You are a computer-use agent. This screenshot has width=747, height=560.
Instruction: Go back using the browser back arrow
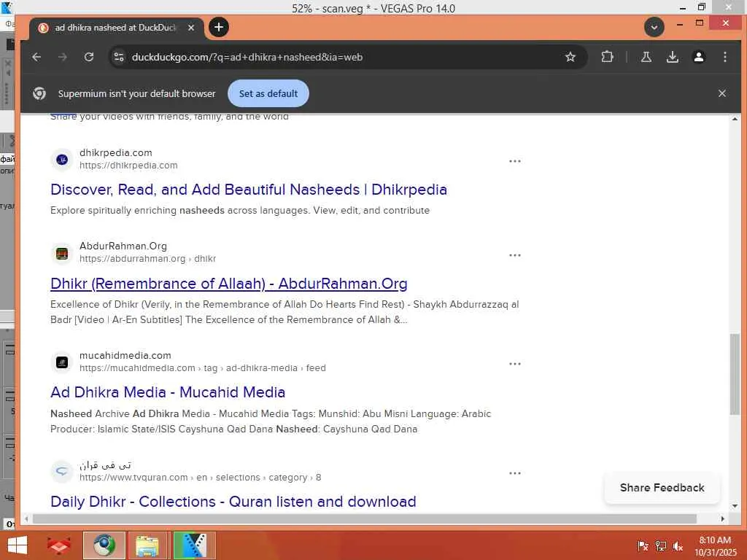[x=36, y=57]
